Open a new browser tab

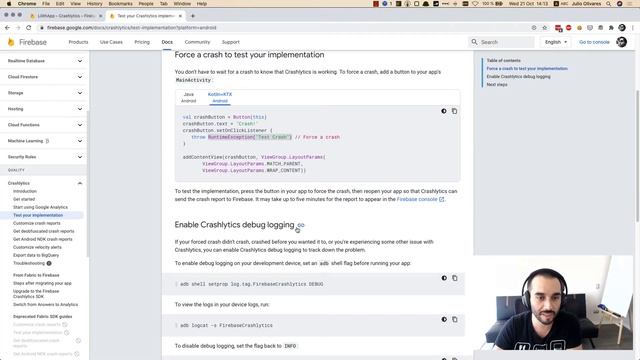click(x=193, y=16)
